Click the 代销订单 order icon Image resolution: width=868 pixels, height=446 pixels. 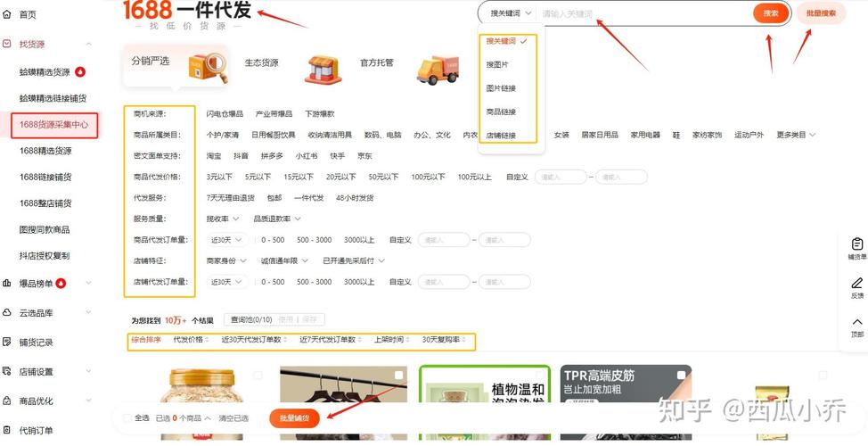pyautogui.click(x=7, y=430)
